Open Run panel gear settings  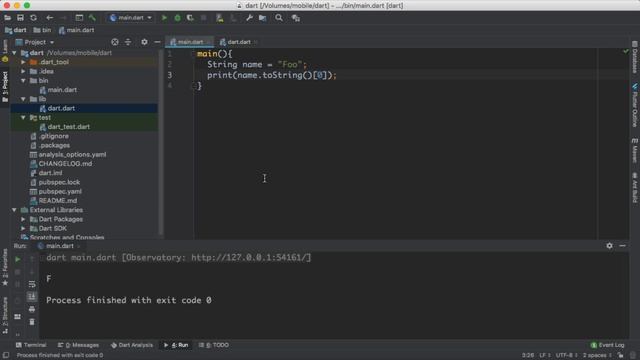tap(609, 246)
